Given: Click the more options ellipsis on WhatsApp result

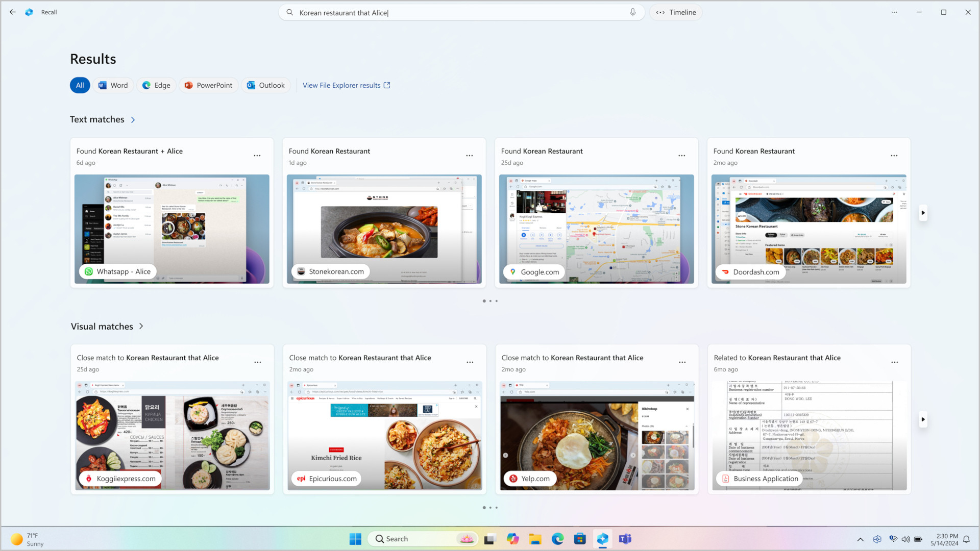Looking at the screenshot, I should tap(258, 156).
